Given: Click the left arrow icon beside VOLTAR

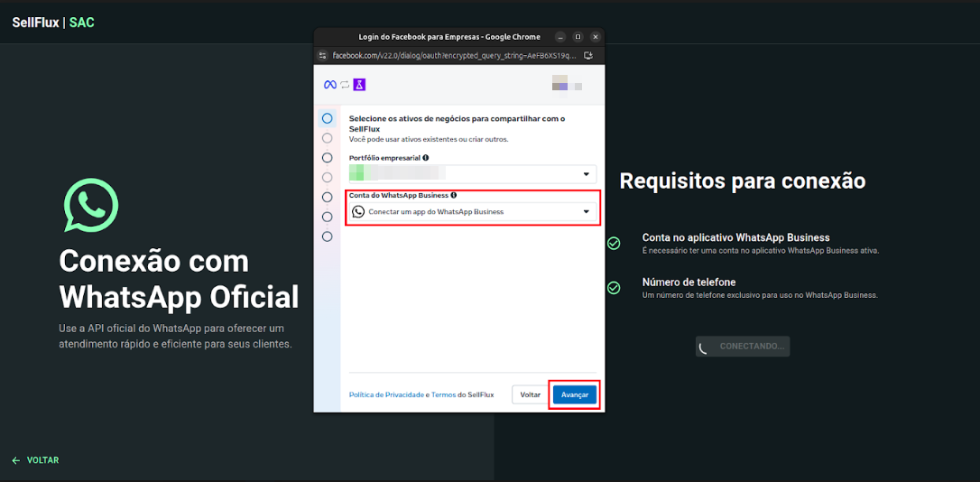Looking at the screenshot, I should (x=15, y=460).
